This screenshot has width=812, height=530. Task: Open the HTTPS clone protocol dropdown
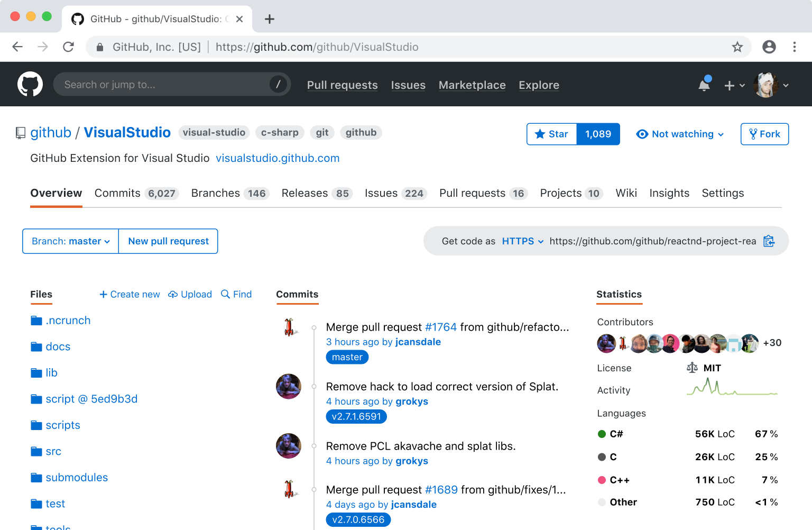click(522, 241)
